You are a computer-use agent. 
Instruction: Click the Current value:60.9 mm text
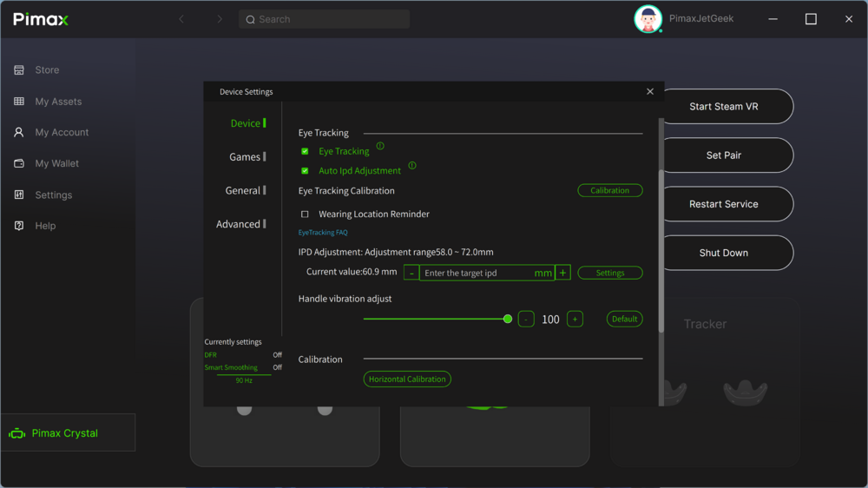pyautogui.click(x=352, y=272)
